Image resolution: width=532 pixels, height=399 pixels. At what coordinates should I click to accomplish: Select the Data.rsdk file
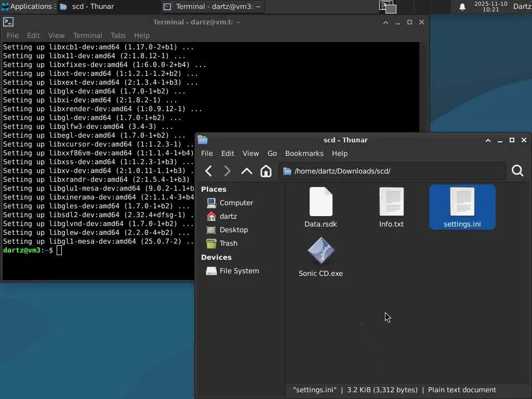[321, 207]
